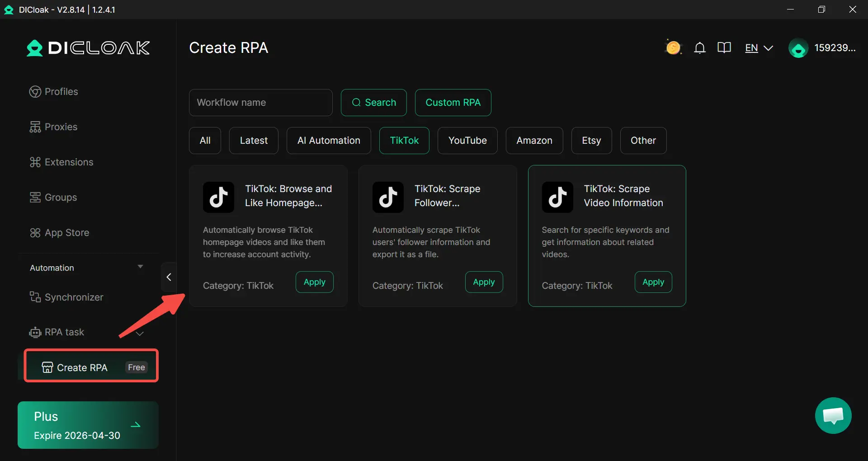Click the Workflow name search field
This screenshot has height=461, width=868.
(x=260, y=103)
